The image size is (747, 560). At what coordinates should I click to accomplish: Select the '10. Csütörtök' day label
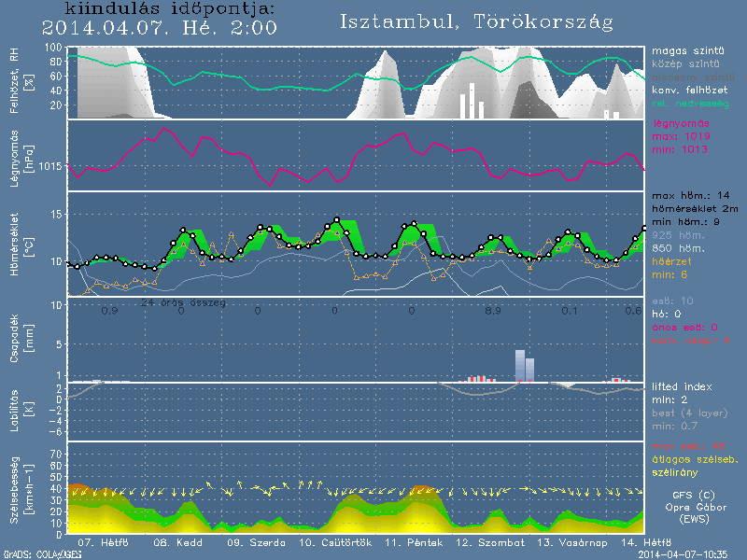coord(335,541)
